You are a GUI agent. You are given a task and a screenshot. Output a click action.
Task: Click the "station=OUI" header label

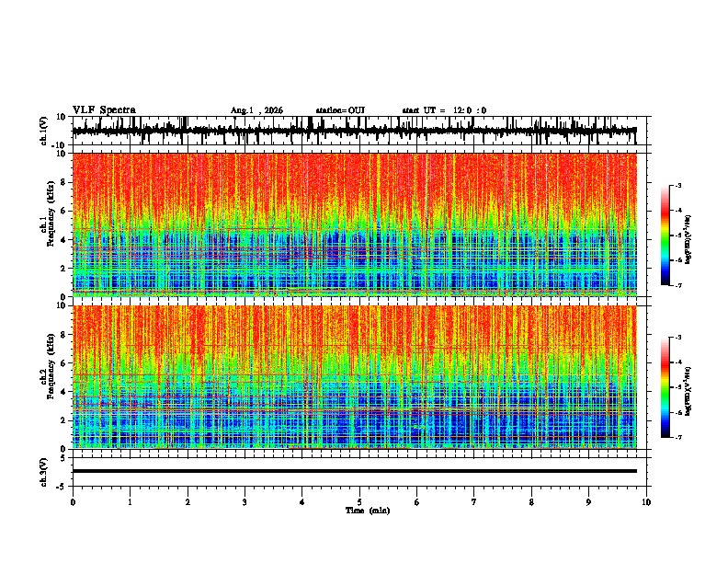340,110
